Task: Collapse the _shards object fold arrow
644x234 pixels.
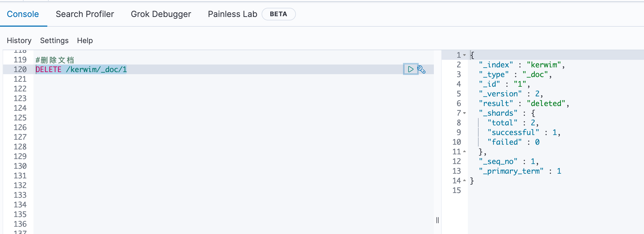Action: click(464, 113)
